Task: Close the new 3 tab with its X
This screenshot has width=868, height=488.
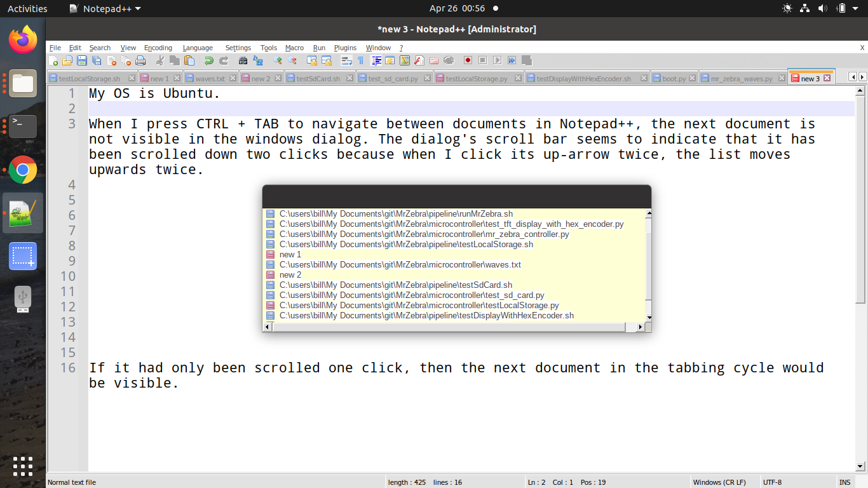Action: coord(827,78)
